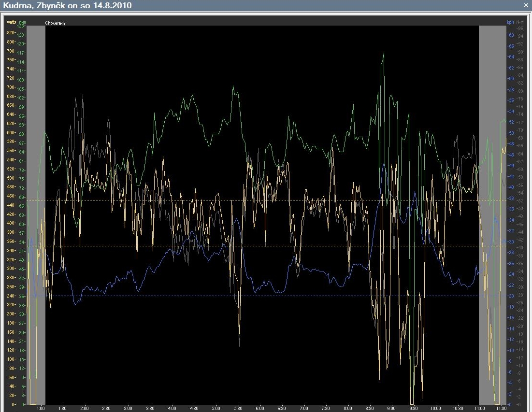Image resolution: width=532 pixels, height=412 pixels.
Task: Click the 11:00 time axis label
Action: point(479,408)
